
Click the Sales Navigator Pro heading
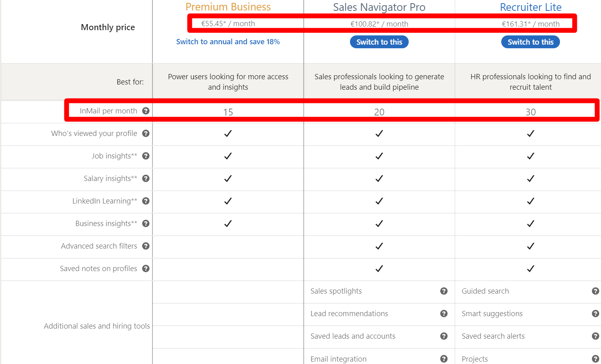(379, 7)
